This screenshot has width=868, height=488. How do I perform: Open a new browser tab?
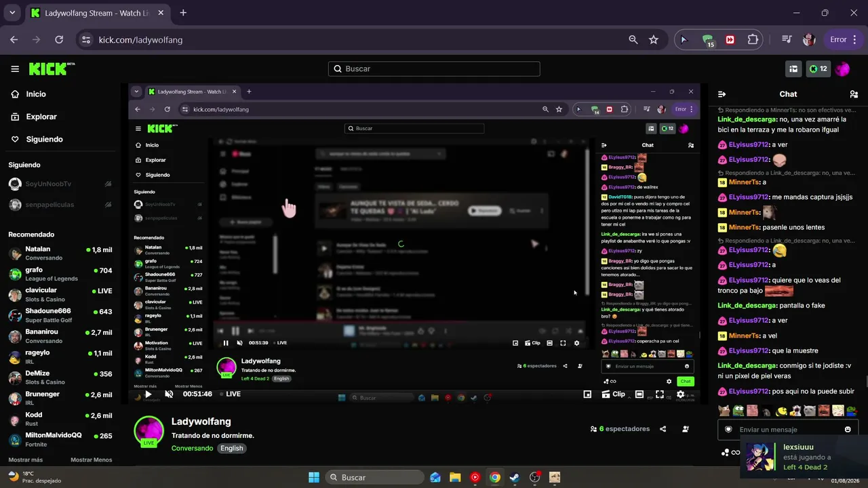(183, 13)
